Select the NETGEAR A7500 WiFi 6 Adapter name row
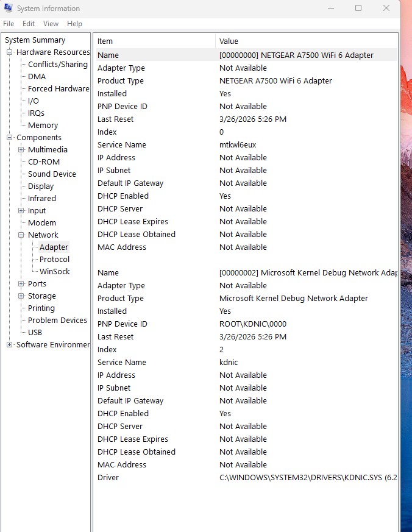Image resolution: width=412 pixels, height=532 pixels. (246, 55)
